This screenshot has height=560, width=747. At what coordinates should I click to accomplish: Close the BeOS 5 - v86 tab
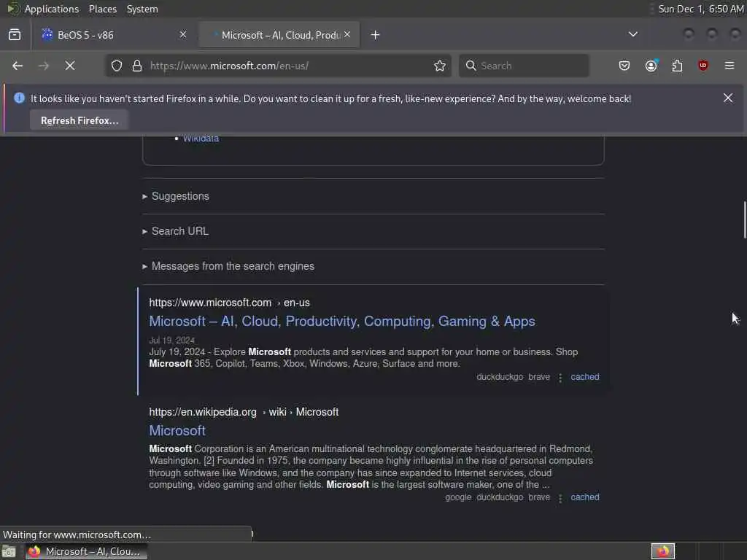183,34
